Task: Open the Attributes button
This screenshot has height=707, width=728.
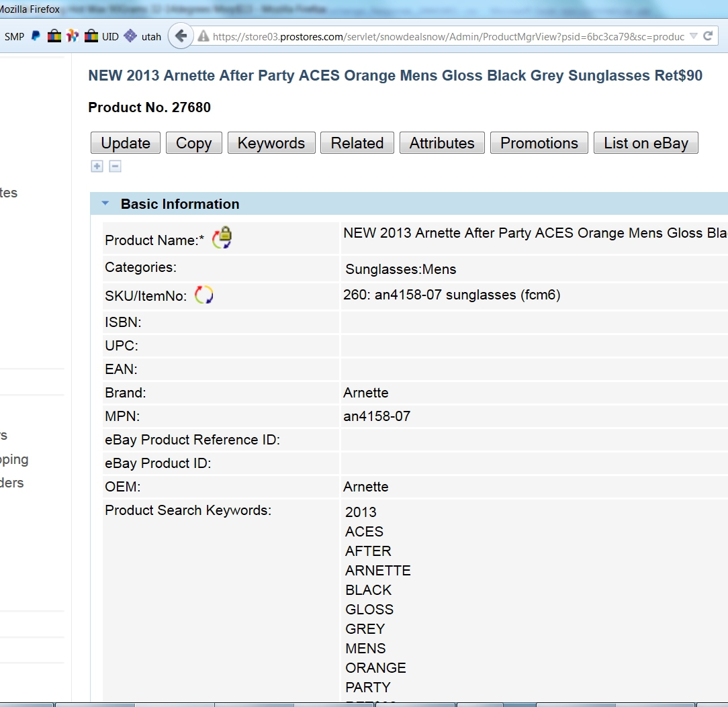Action: [442, 143]
